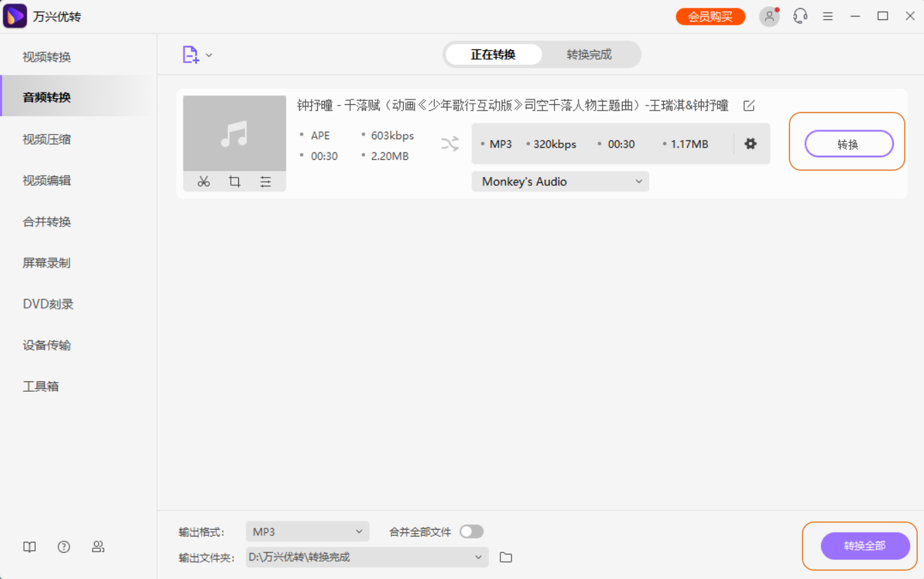Click the 转换 button
Screen dimensions: 924x579
[848, 144]
